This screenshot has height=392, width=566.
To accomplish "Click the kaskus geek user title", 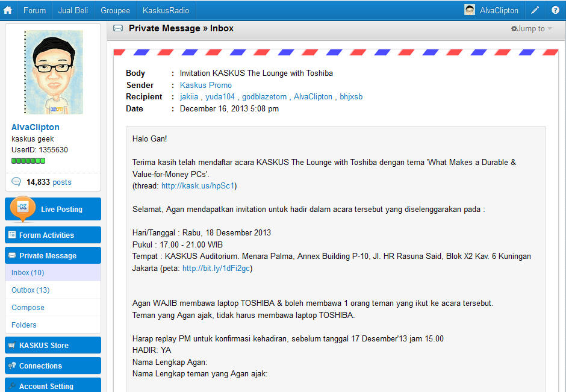I will [x=33, y=138].
